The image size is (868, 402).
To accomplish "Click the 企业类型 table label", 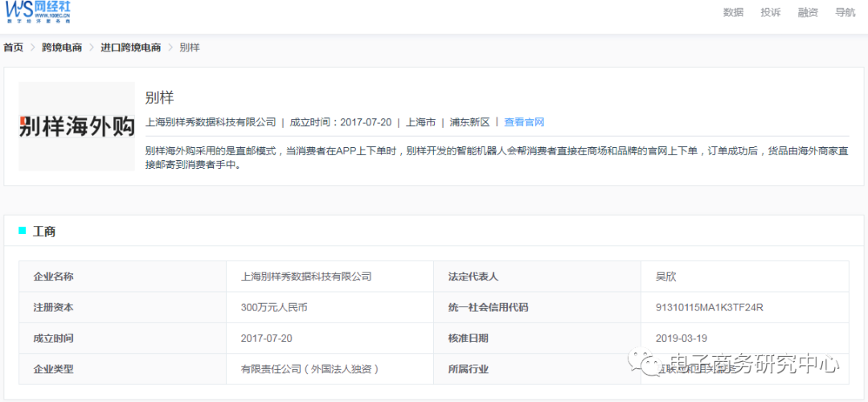I will pyautogui.click(x=53, y=369).
